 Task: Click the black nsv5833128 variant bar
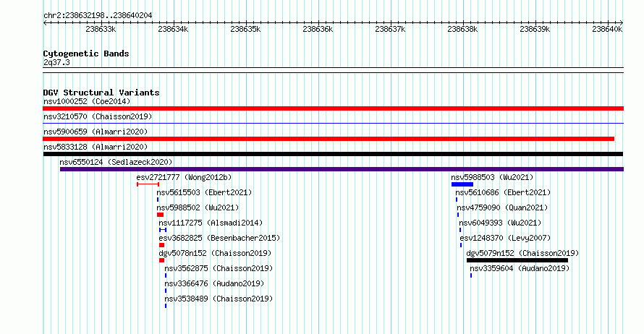coord(333,154)
